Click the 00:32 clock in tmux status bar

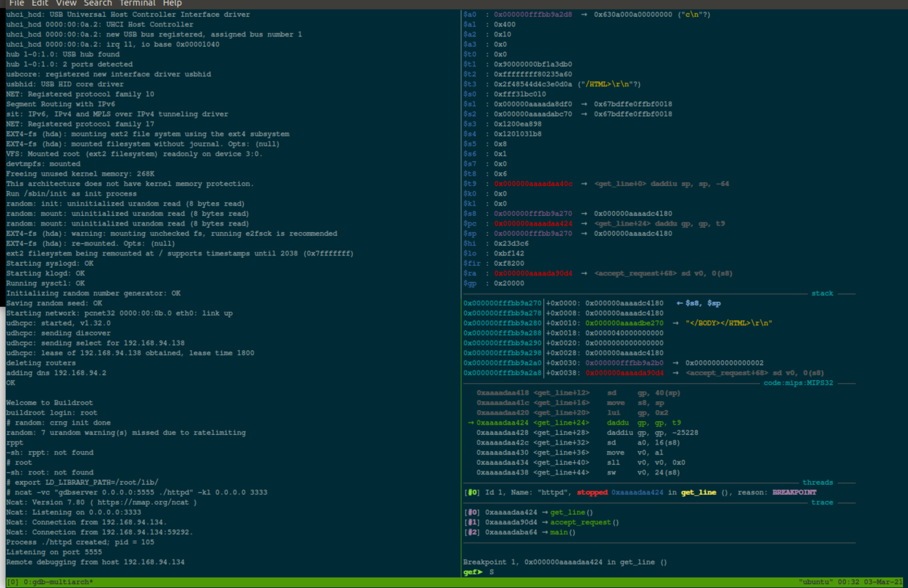click(x=849, y=582)
